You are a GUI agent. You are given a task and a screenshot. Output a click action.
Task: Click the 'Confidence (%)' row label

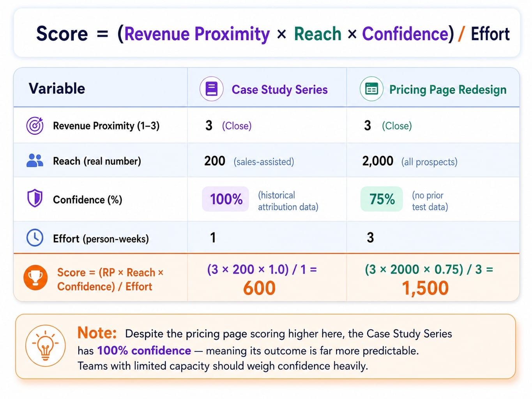[x=87, y=199]
